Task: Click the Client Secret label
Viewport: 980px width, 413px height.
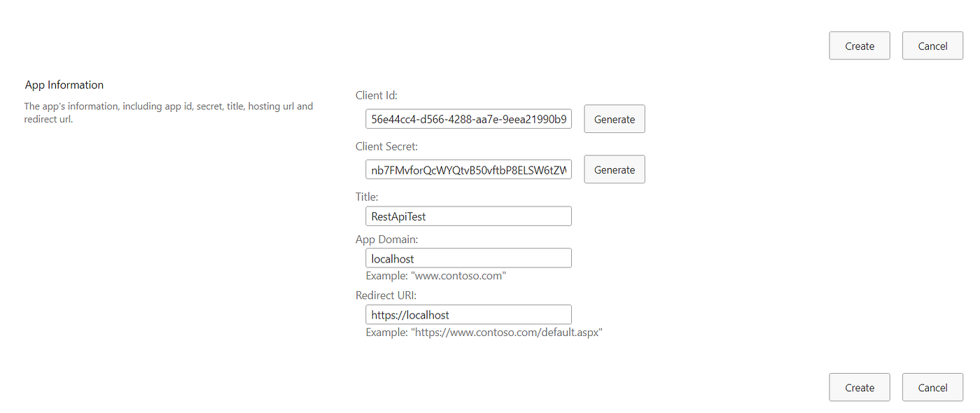Action: (x=386, y=146)
